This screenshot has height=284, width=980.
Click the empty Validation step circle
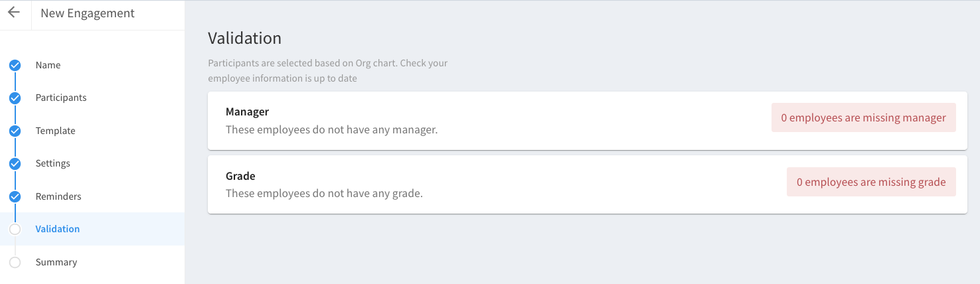(15, 229)
